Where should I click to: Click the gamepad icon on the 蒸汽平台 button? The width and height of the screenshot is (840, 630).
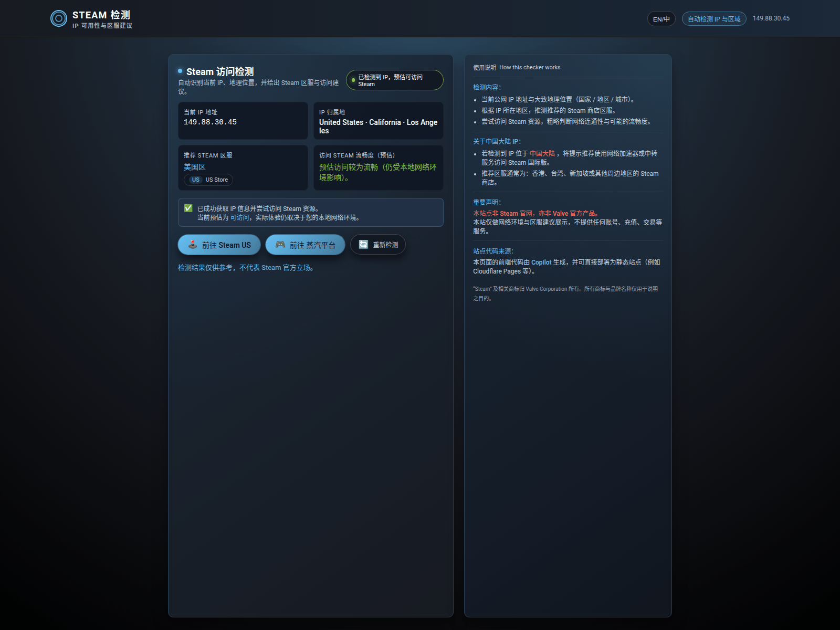tap(279, 245)
